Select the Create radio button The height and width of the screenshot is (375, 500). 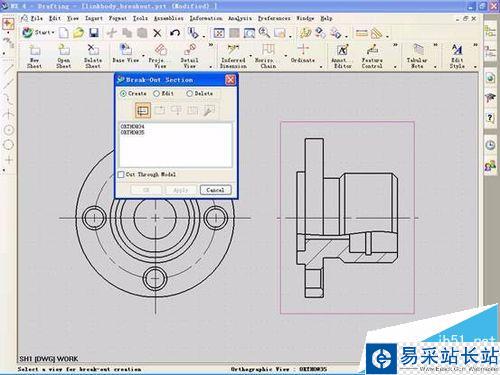123,94
